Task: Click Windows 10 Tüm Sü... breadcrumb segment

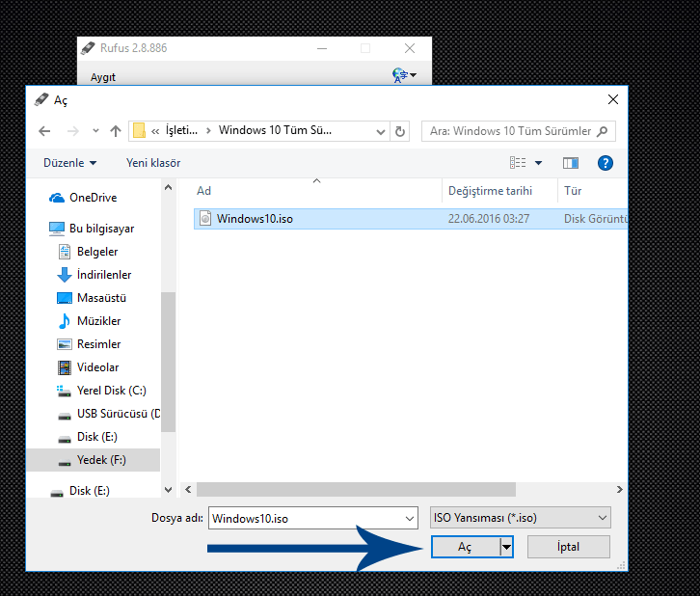Action: point(275,130)
